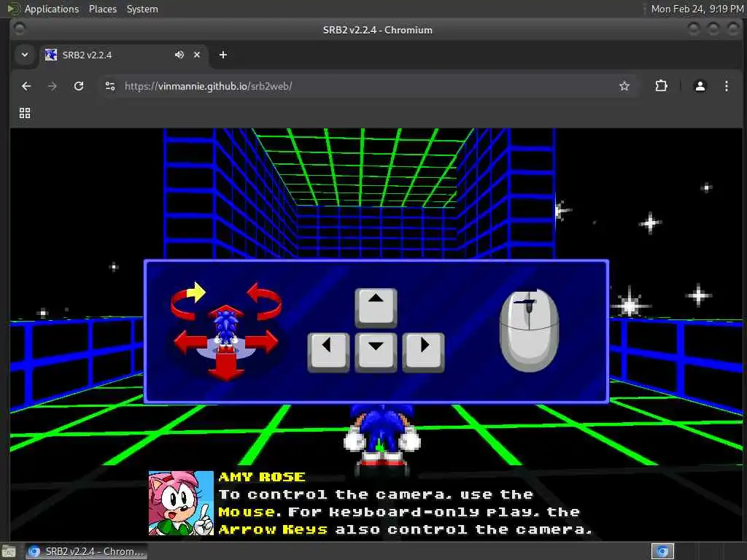The width and height of the screenshot is (747, 560).
Task: Click the browser back arrow
Action: tap(26, 86)
